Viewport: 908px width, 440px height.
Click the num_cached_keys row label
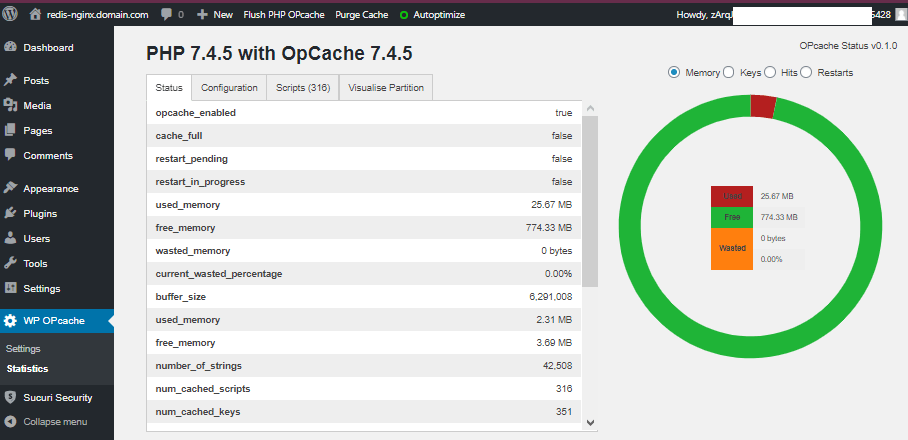[x=198, y=412]
